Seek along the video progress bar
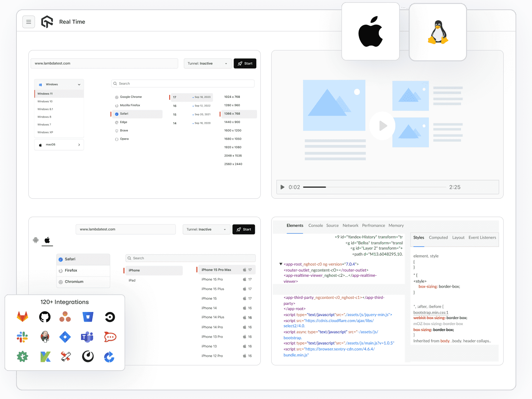 (374, 187)
